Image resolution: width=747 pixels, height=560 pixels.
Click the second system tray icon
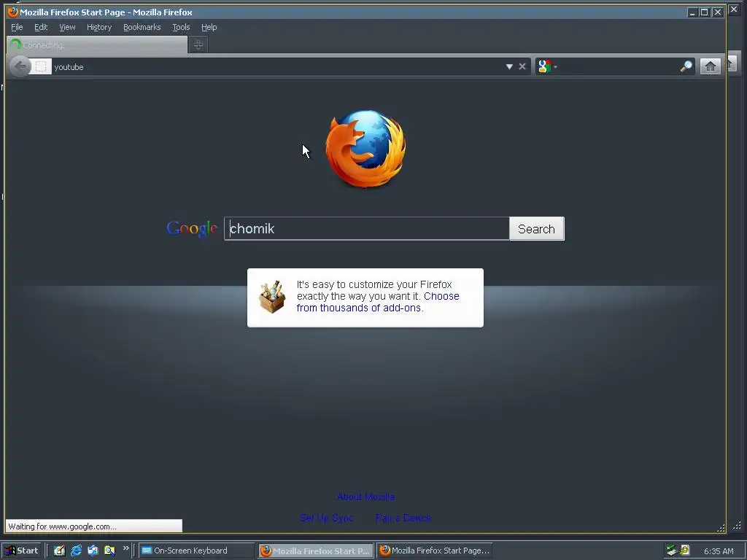685,550
